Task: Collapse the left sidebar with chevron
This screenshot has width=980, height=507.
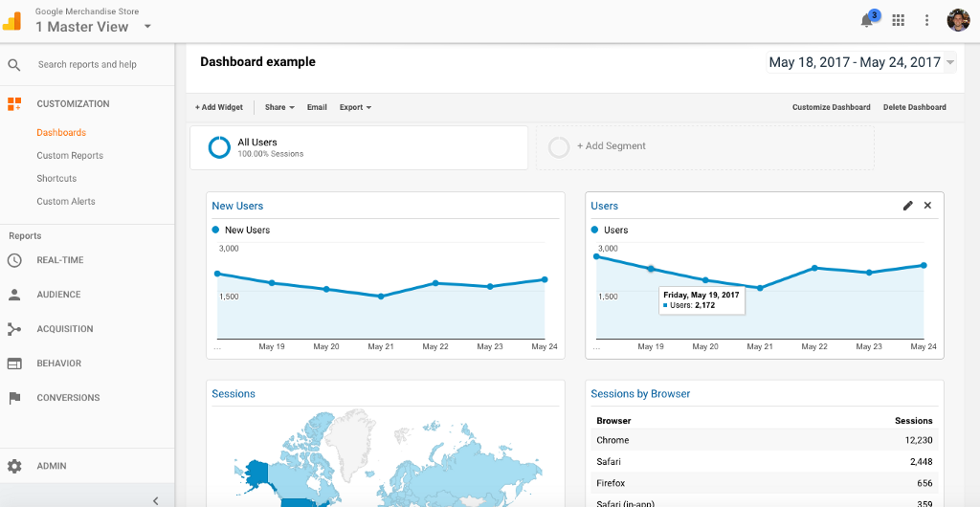Action: click(x=156, y=499)
